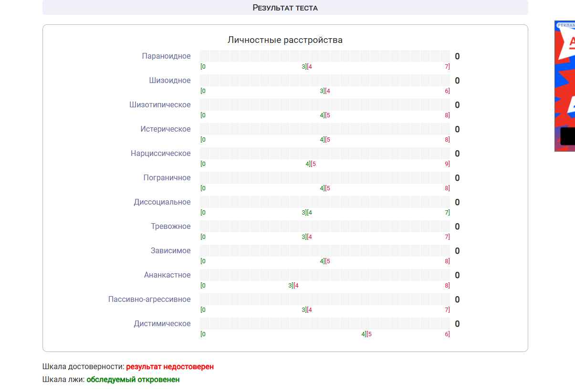Click the Тревожное result bar
575x392 pixels.
[x=324, y=227]
